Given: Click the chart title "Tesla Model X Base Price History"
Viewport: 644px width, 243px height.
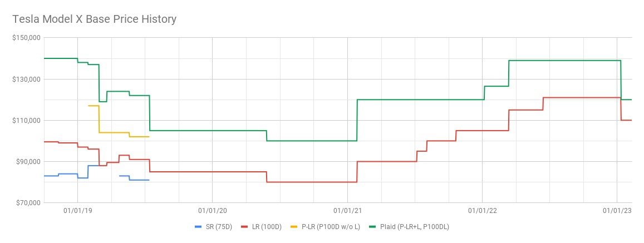Looking at the screenshot, I should click(x=94, y=19).
